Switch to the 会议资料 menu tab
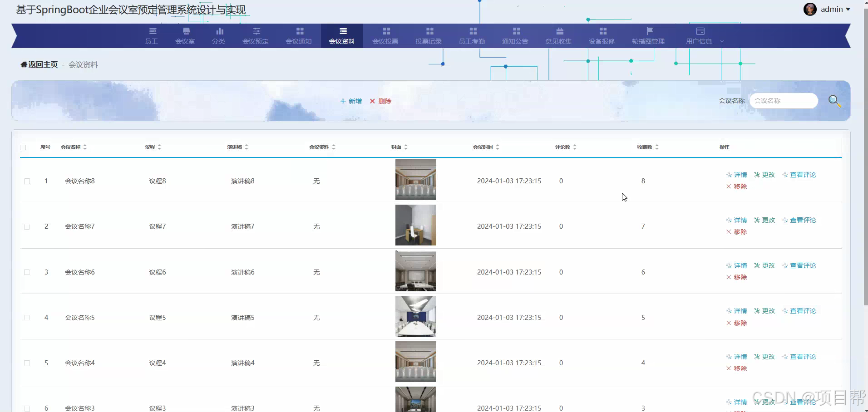 (342, 36)
